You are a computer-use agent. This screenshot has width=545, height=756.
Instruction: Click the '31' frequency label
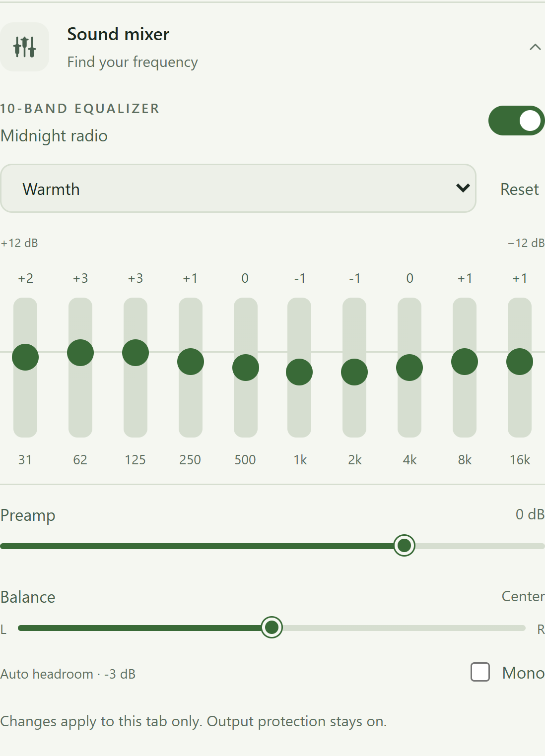(x=25, y=460)
